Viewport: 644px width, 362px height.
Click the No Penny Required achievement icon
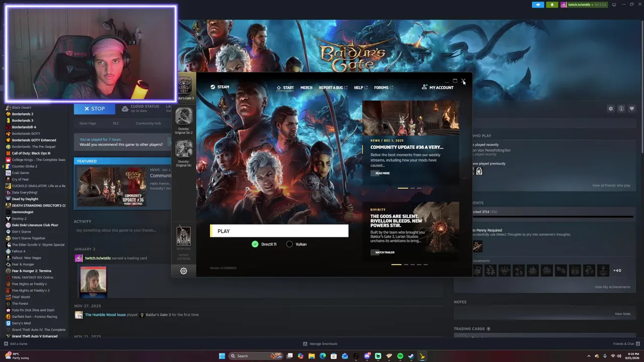(477, 246)
